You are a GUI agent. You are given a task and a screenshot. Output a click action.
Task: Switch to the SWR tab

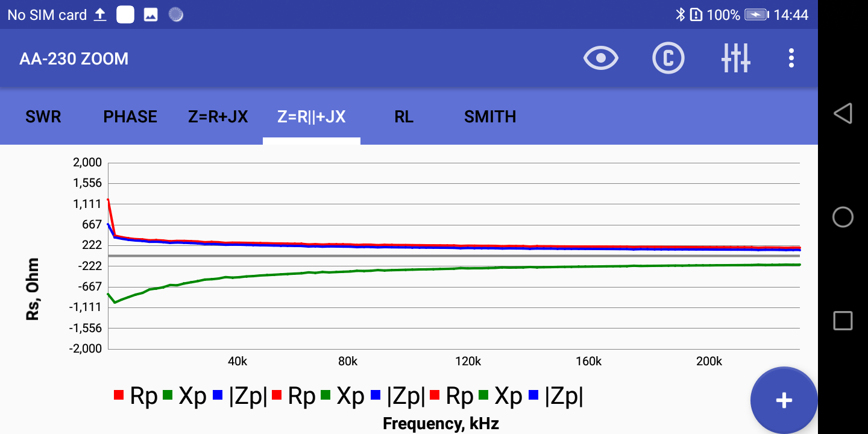(43, 116)
